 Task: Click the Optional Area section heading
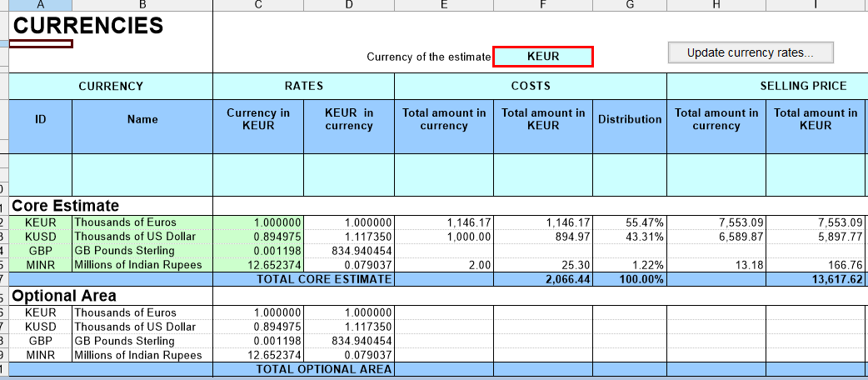coord(64,296)
